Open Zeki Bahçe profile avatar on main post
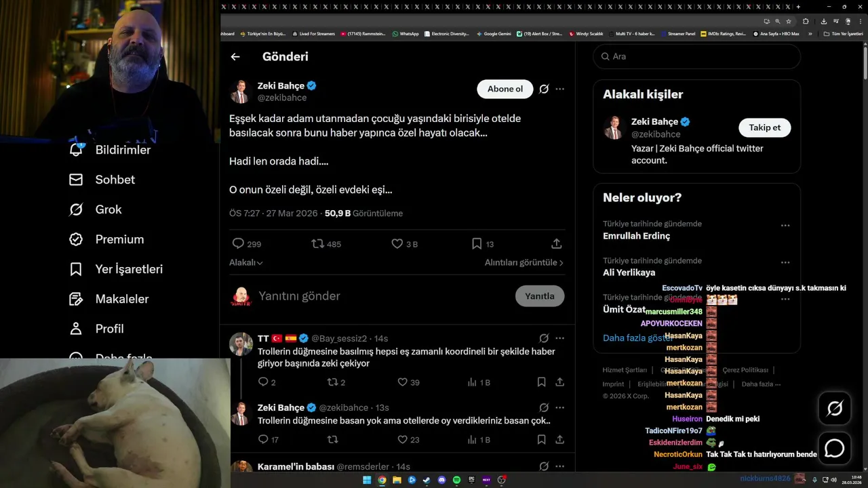 pyautogui.click(x=241, y=91)
